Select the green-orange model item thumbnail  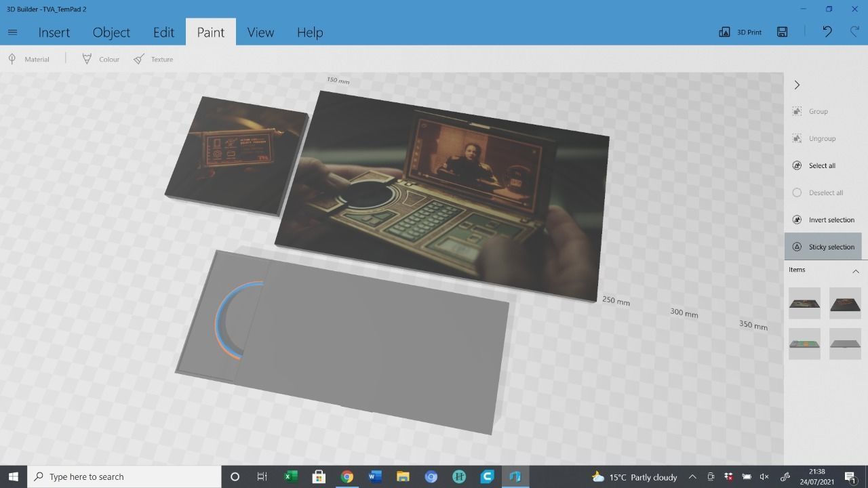pyautogui.click(x=804, y=344)
